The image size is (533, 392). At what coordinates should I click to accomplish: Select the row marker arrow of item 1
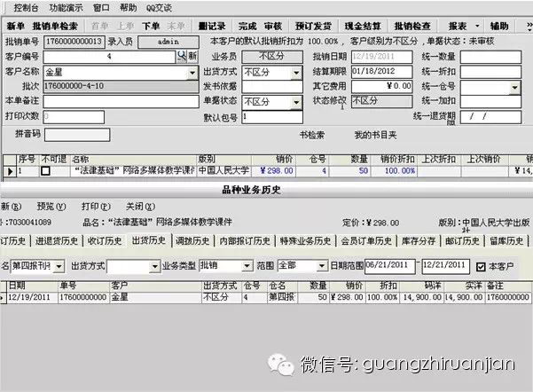[10, 171]
